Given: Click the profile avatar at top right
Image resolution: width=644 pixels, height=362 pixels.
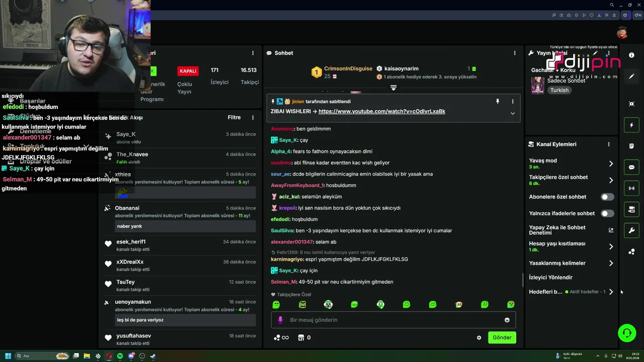Looking at the screenshot, I should (622, 33).
